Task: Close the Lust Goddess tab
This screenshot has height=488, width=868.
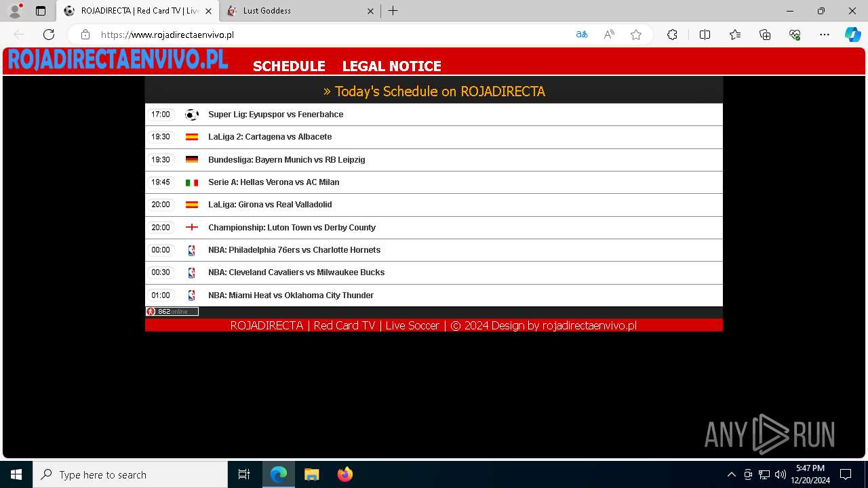Action: pyautogui.click(x=370, y=11)
